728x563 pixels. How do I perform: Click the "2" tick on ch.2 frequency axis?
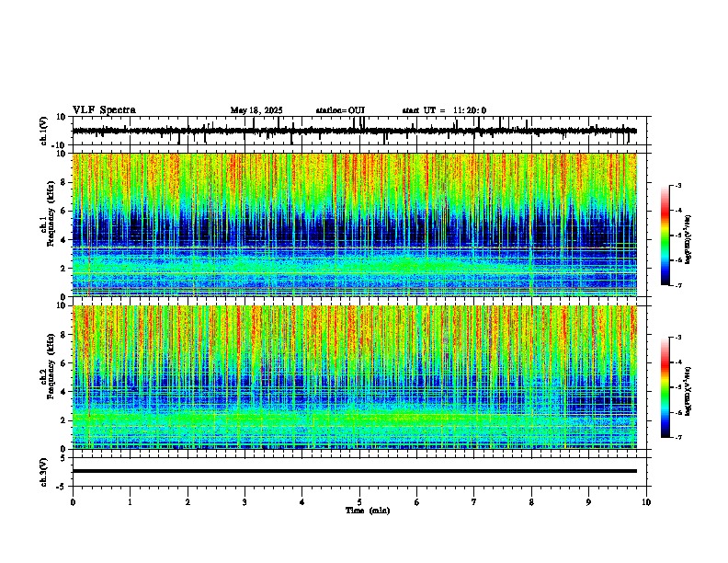[64, 420]
